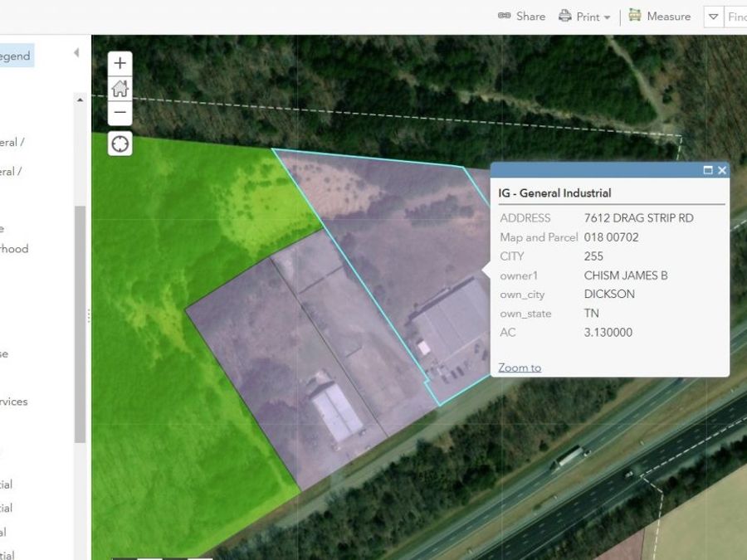This screenshot has height=560, width=747.
Task: Zoom in on the map
Action: tap(120, 63)
